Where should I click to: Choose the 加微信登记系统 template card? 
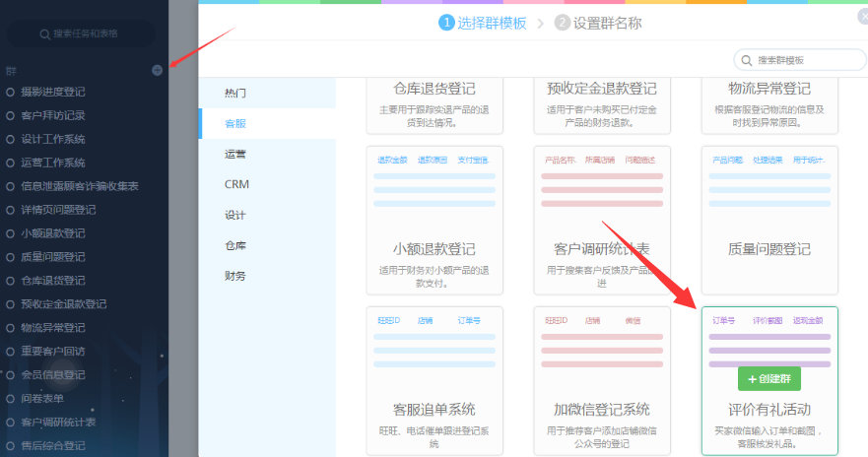(x=602, y=380)
